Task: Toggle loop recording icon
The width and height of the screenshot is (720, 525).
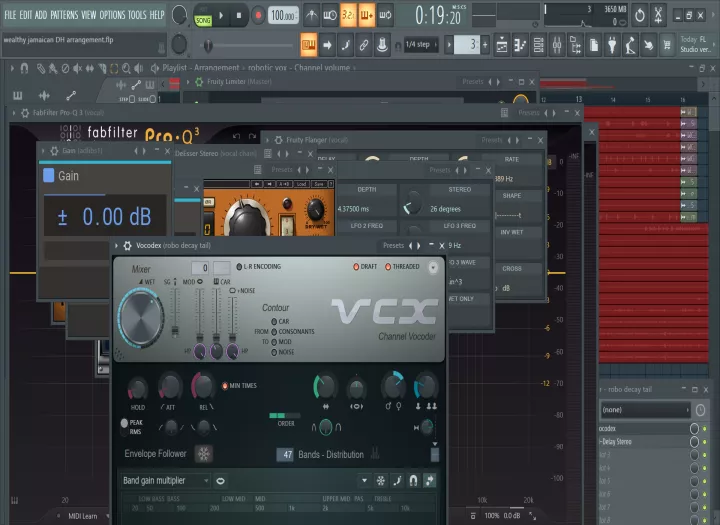Action: pos(385,15)
